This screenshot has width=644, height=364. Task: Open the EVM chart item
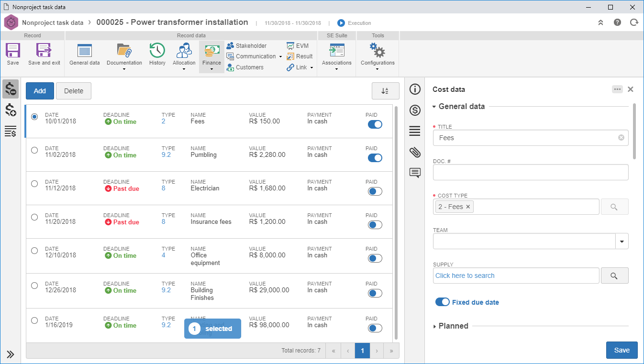298,45
